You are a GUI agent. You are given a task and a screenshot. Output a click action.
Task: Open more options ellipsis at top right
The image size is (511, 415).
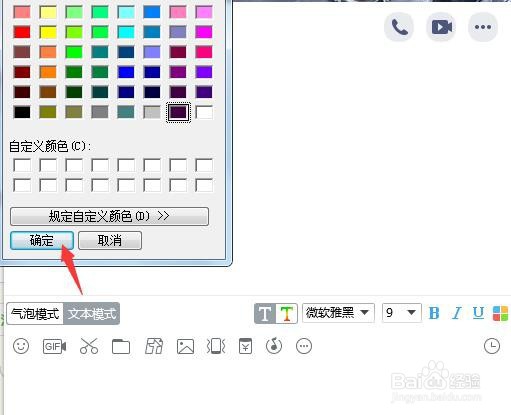pyautogui.click(x=483, y=27)
